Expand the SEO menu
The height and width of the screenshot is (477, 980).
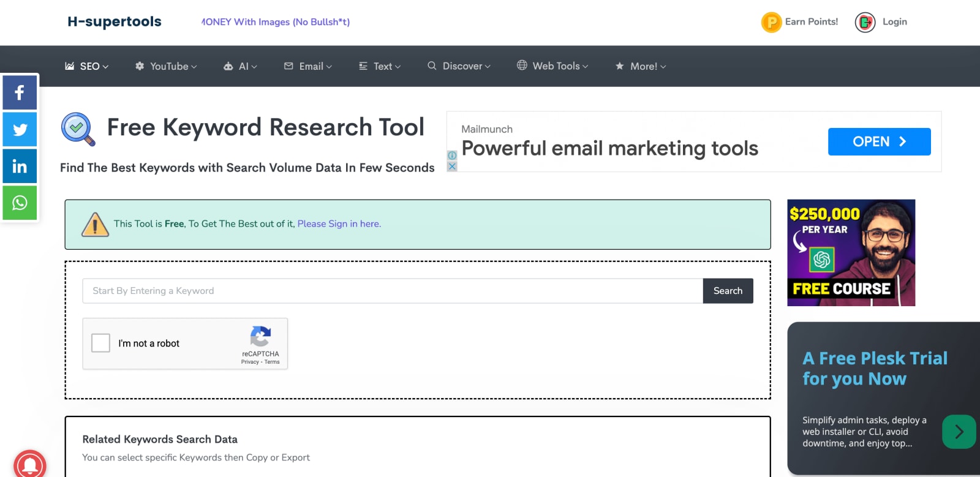(87, 66)
